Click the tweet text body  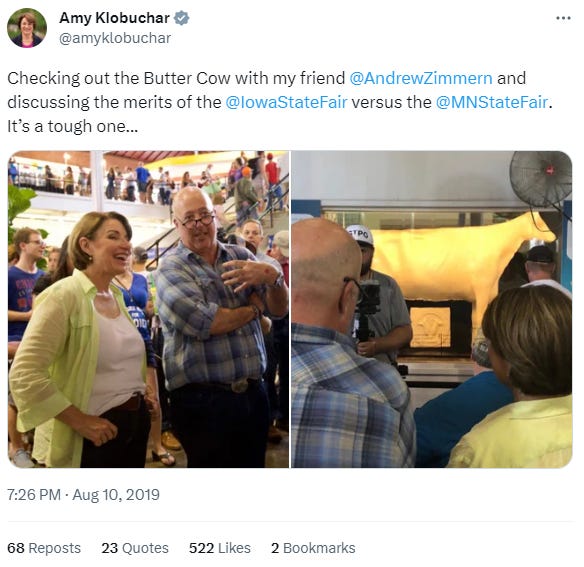coord(279,102)
